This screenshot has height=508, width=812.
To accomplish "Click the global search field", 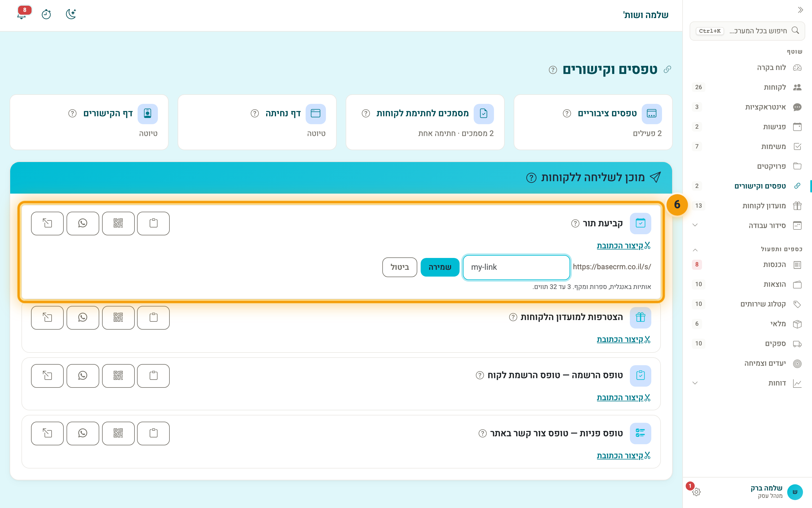I will (x=747, y=31).
